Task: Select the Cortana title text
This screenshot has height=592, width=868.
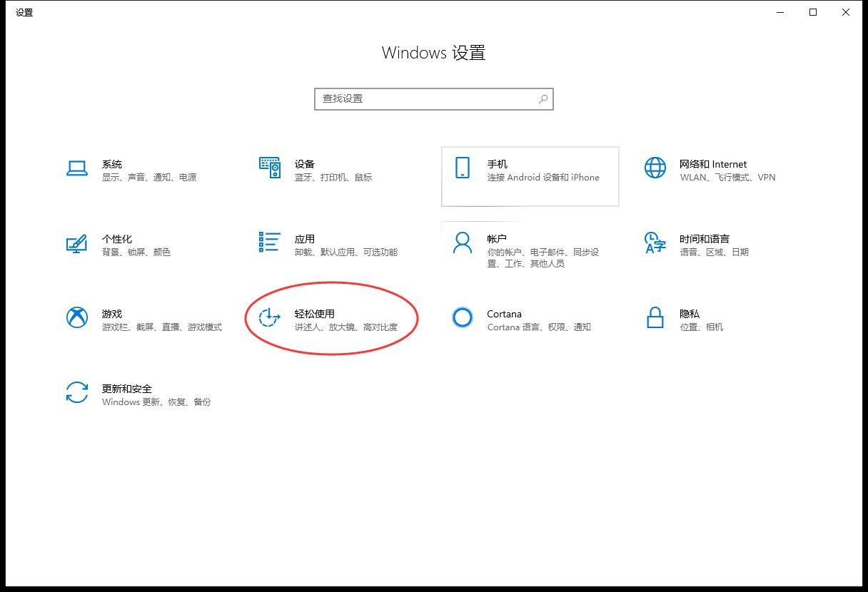Action: click(505, 314)
